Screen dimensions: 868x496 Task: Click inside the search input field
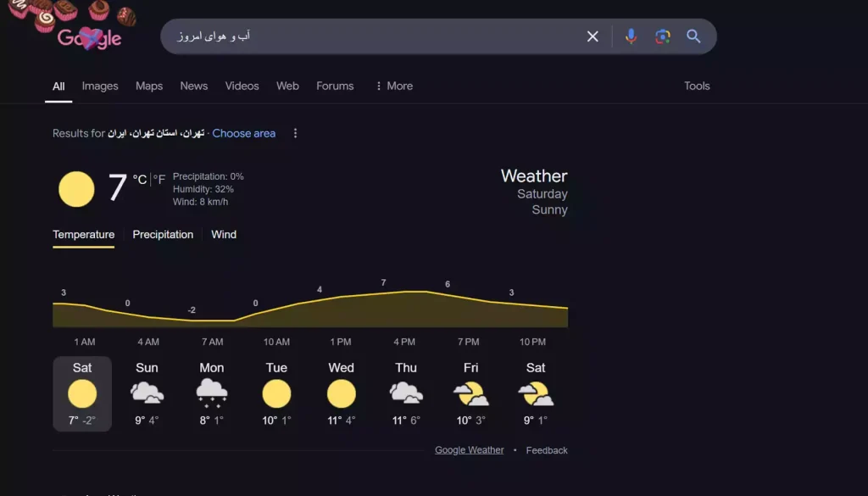381,36
